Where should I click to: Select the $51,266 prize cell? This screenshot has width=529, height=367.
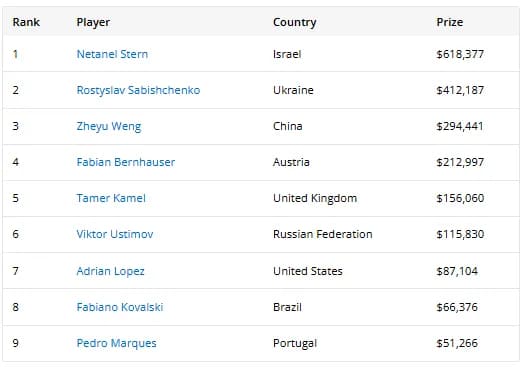[x=457, y=343]
